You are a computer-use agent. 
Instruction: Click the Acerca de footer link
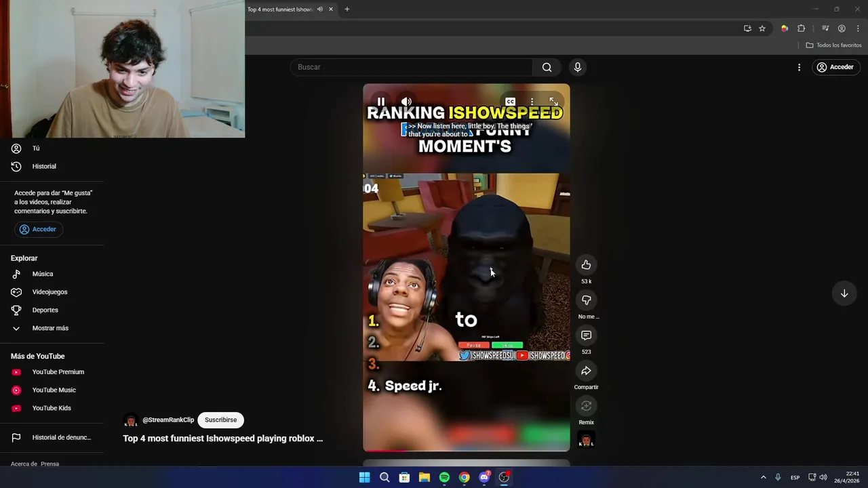[x=24, y=464]
